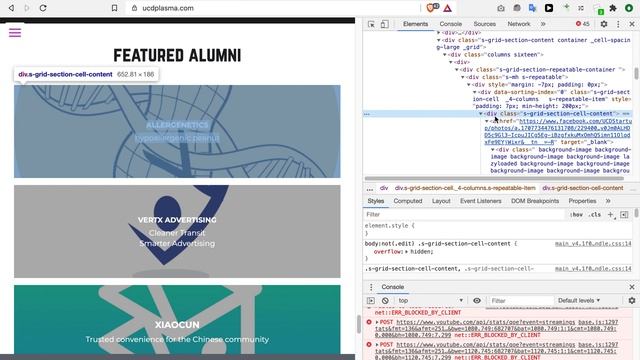640x360 pixels.
Task: Open the puzzle-piece Extensions menu
Action: point(613,8)
